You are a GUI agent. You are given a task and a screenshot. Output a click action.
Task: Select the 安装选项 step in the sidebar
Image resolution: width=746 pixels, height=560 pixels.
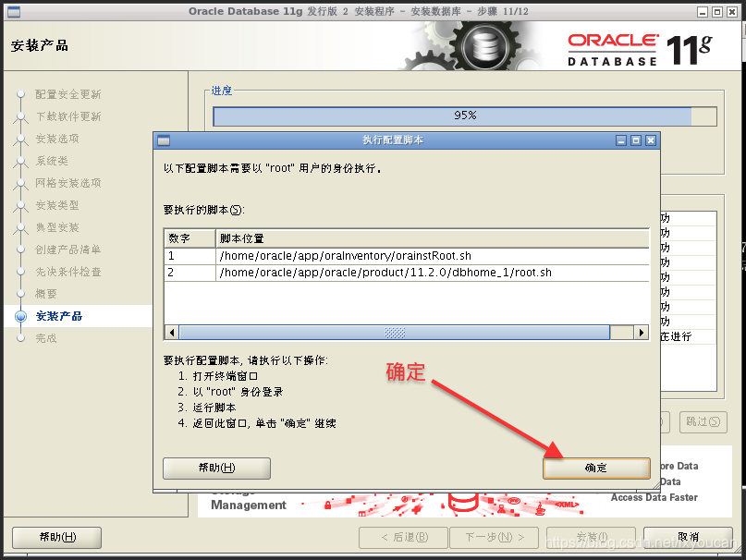[x=57, y=139]
